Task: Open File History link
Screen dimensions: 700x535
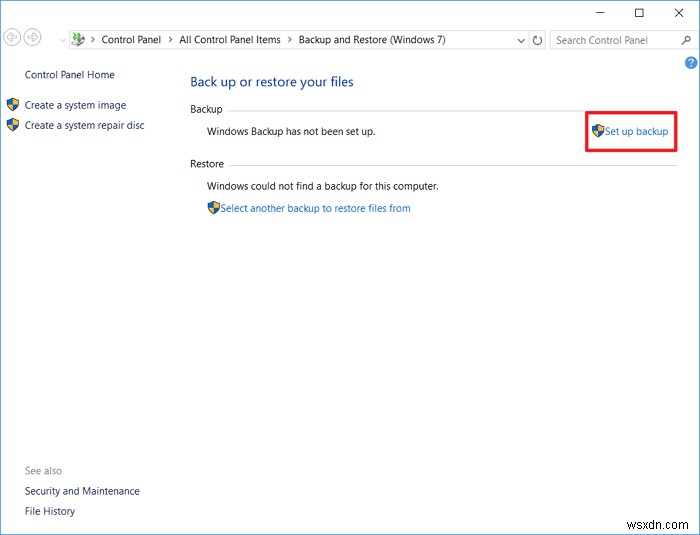Action: (x=50, y=511)
